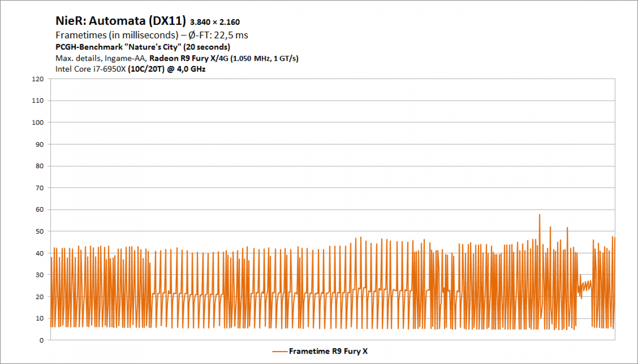Click the chart title 'NieR: Automata (DX11)'
The height and width of the screenshot is (364, 638).
tap(121, 21)
